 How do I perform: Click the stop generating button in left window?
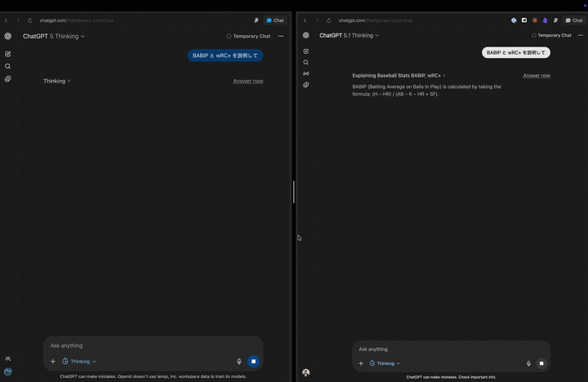point(254,361)
